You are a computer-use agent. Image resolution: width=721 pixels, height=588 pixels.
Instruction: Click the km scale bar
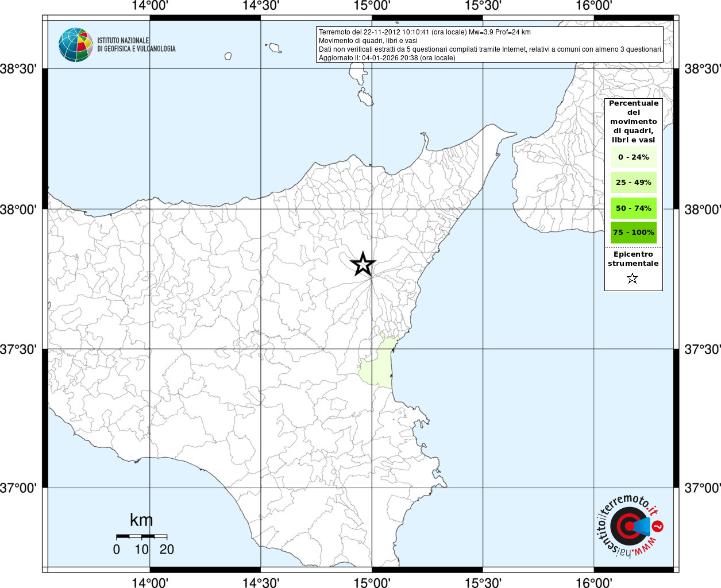click(141, 536)
